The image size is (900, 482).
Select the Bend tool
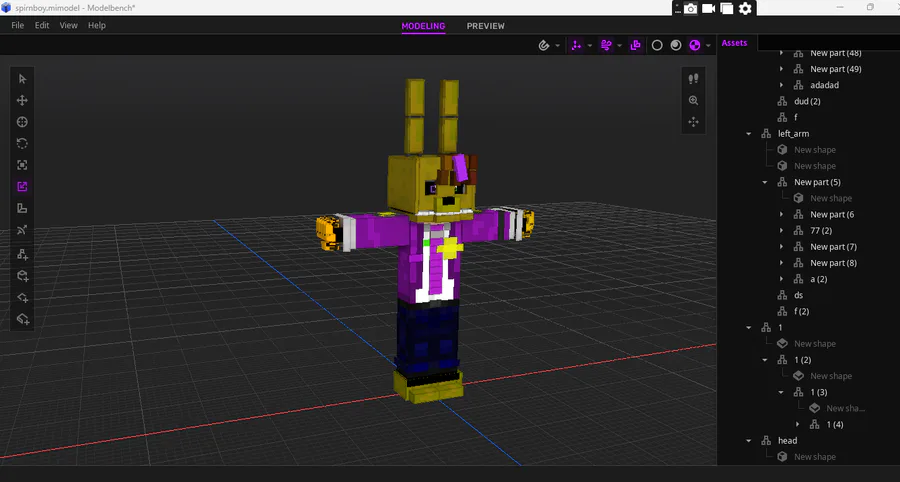[x=22, y=208]
